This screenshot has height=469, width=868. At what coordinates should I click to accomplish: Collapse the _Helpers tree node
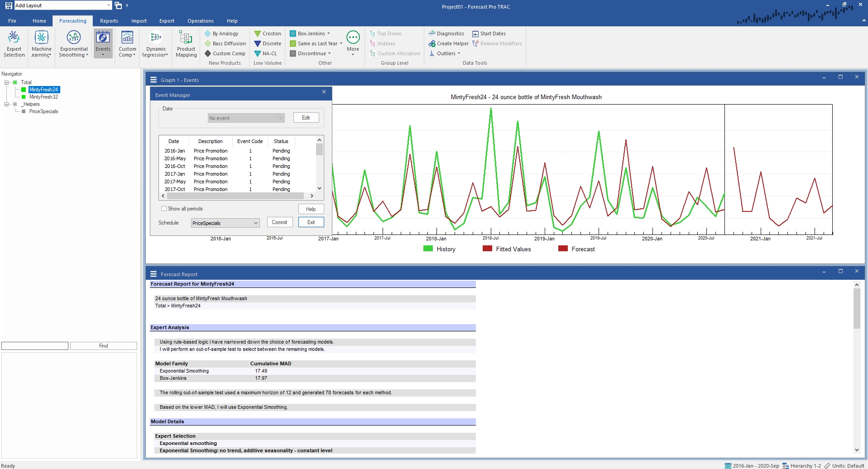(x=7, y=104)
